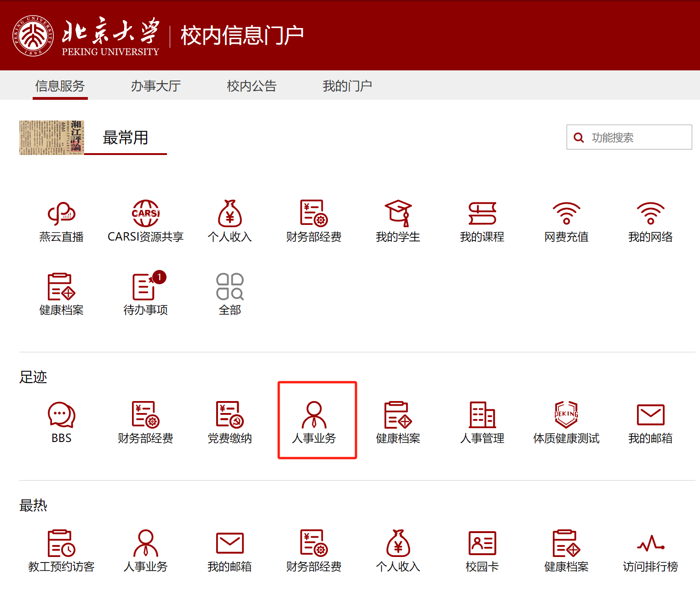Open 教工预约访客 visitor booking icon
The width and height of the screenshot is (700, 591).
tap(61, 544)
